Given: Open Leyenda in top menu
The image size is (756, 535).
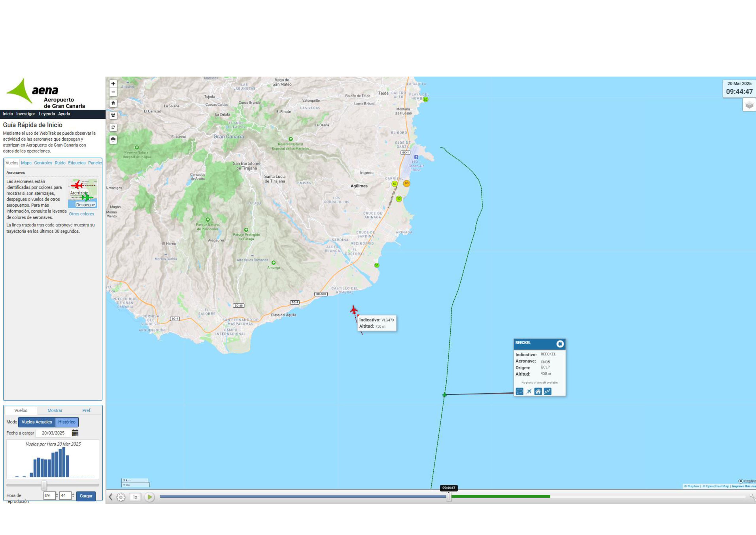Looking at the screenshot, I should tap(47, 114).
